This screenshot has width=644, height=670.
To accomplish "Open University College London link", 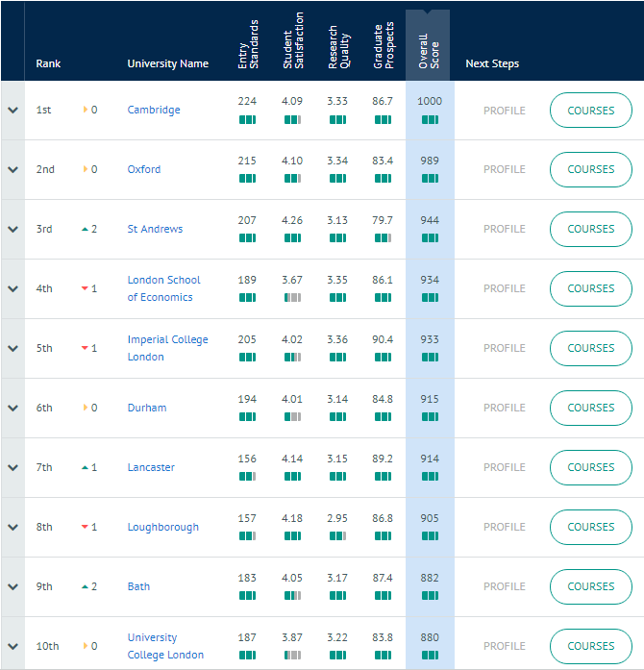I will point(165,646).
